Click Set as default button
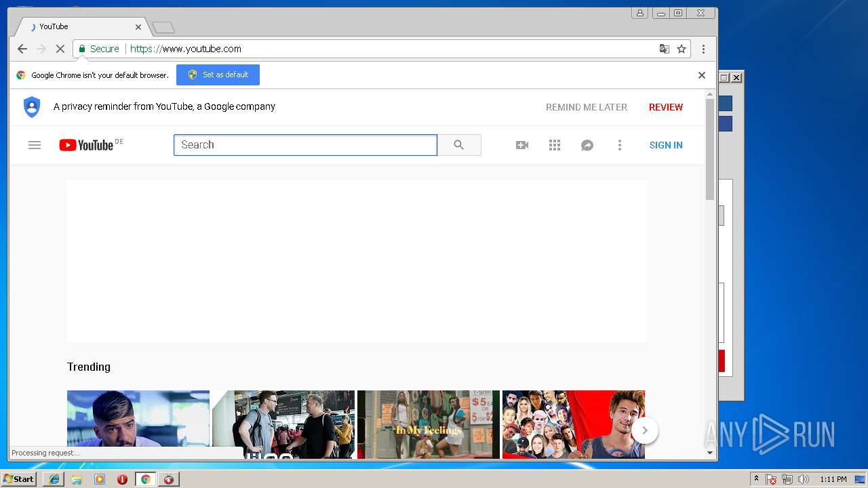Viewport: 868px width, 488px height. coord(218,75)
